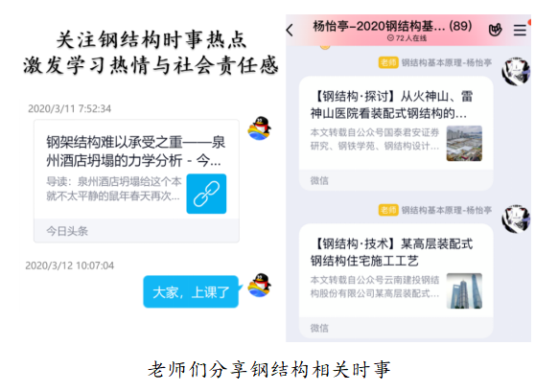Tap the first yellow 老师 badge
Image resolution: width=535 pixels, height=392 pixels.
(388, 62)
